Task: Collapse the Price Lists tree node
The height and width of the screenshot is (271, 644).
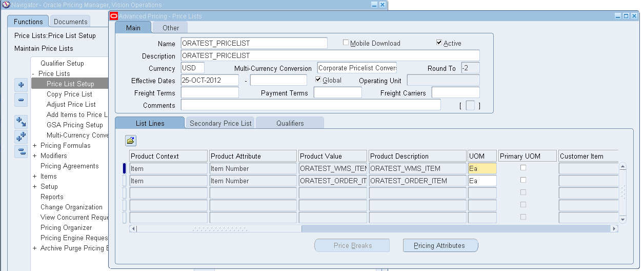Action: 34,73
